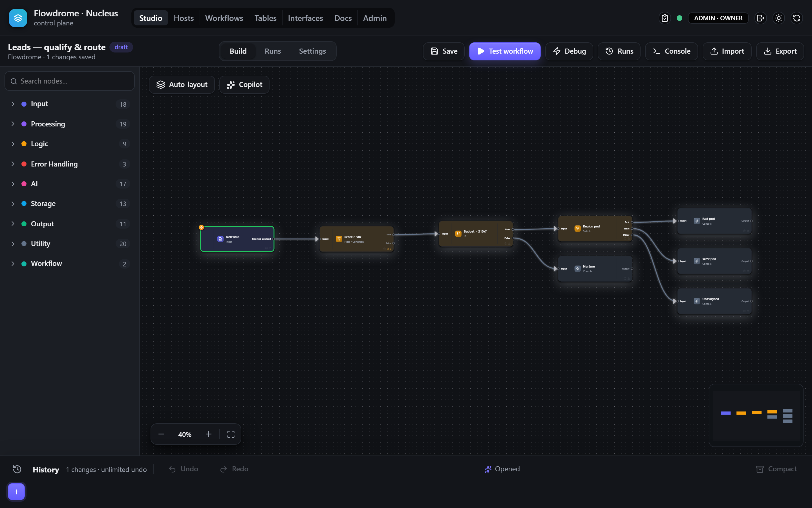Viewport: 812px width, 508px height.
Task: Click the East pod console node icon
Action: click(697, 221)
